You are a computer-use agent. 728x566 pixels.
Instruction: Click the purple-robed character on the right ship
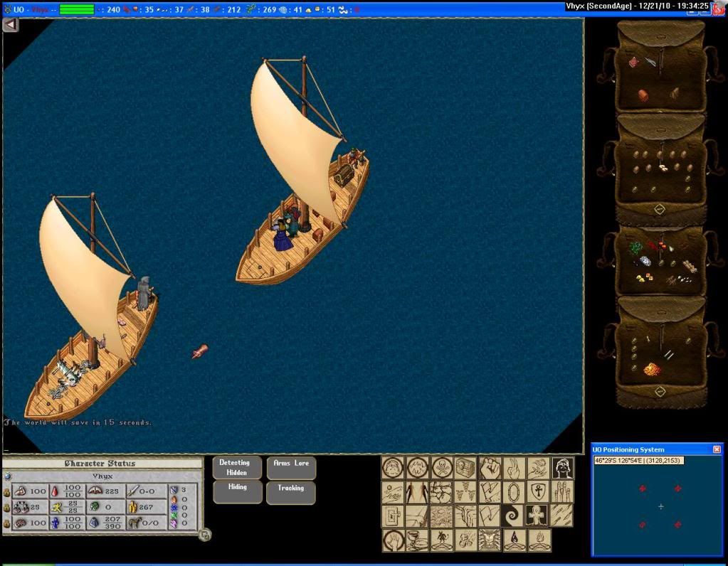(x=282, y=235)
